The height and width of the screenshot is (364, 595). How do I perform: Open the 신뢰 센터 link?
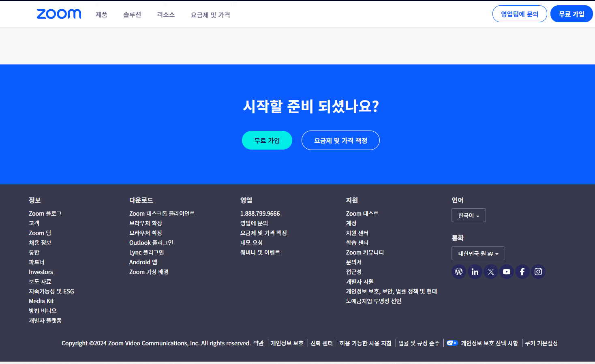coord(321,343)
